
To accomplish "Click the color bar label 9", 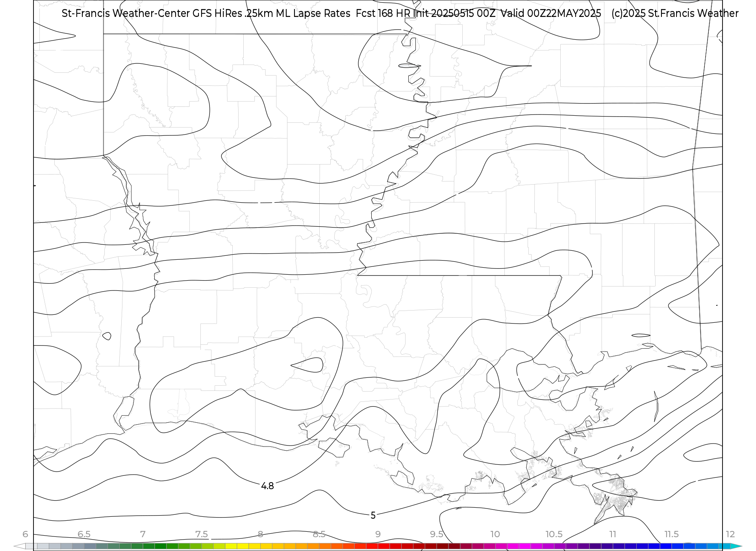I will pyautogui.click(x=378, y=534).
